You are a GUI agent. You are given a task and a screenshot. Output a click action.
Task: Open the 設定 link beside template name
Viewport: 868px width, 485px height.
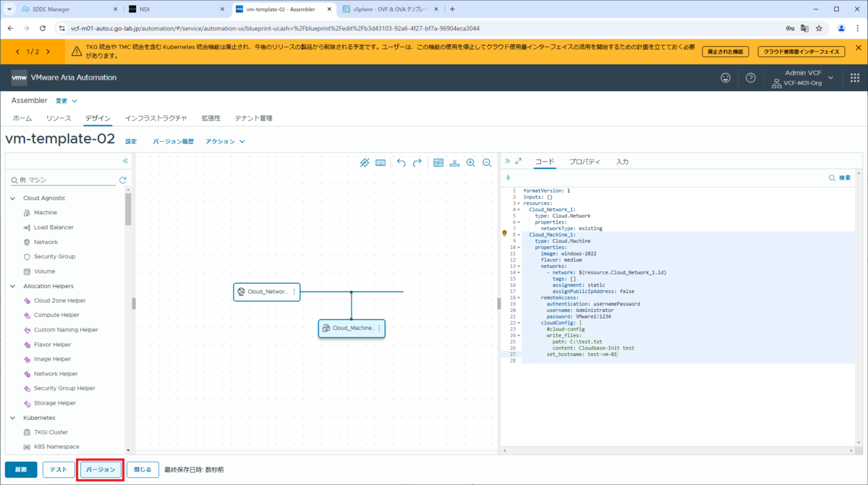[131, 141]
